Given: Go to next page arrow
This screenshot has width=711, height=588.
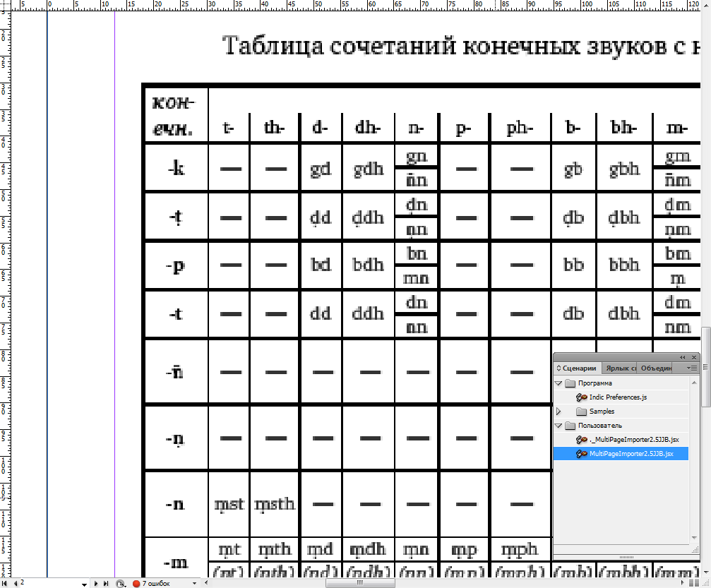Looking at the screenshot, I should [x=96, y=584].
